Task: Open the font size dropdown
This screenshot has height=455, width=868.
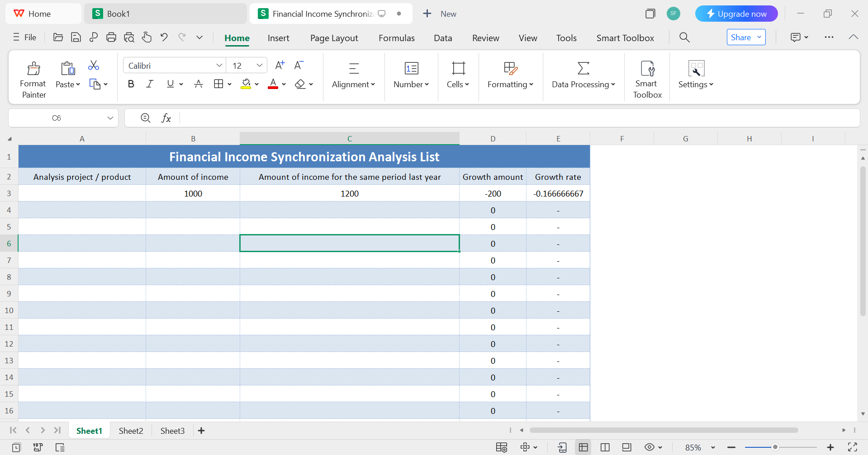Action: click(x=259, y=66)
